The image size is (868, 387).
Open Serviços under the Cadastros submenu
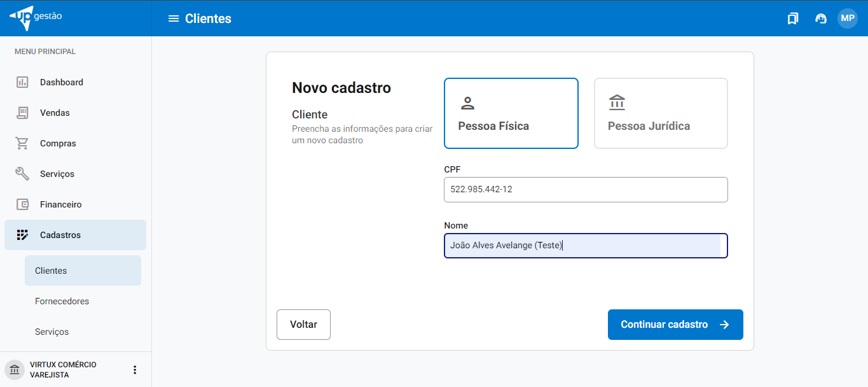[52, 332]
